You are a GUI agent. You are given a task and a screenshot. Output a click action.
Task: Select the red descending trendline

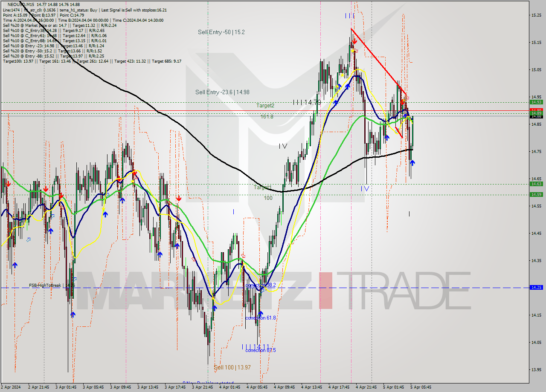click(x=378, y=63)
